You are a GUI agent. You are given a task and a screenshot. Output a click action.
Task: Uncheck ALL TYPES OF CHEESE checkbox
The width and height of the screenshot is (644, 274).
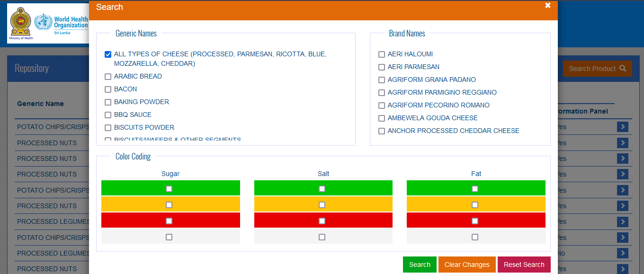pyautogui.click(x=108, y=54)
